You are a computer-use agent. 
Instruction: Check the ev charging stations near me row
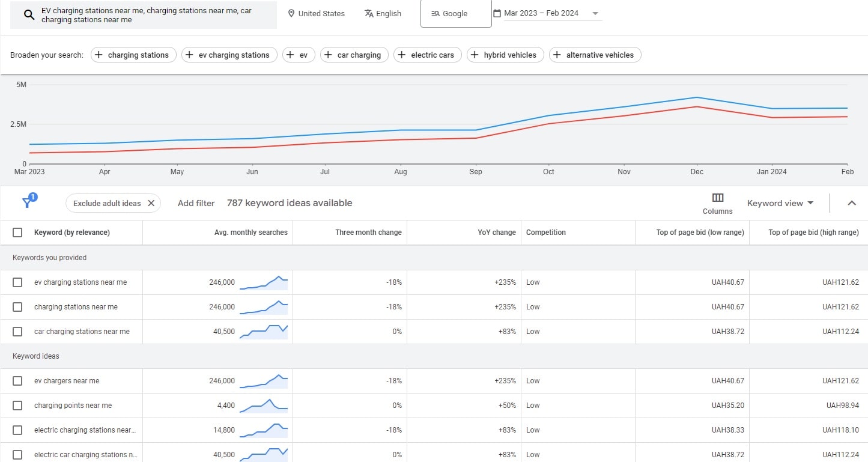tap(17, 282)
